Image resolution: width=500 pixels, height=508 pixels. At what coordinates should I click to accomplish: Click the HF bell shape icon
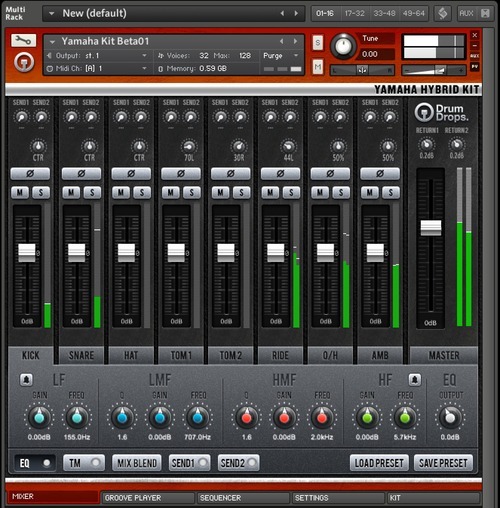(415, 380)
